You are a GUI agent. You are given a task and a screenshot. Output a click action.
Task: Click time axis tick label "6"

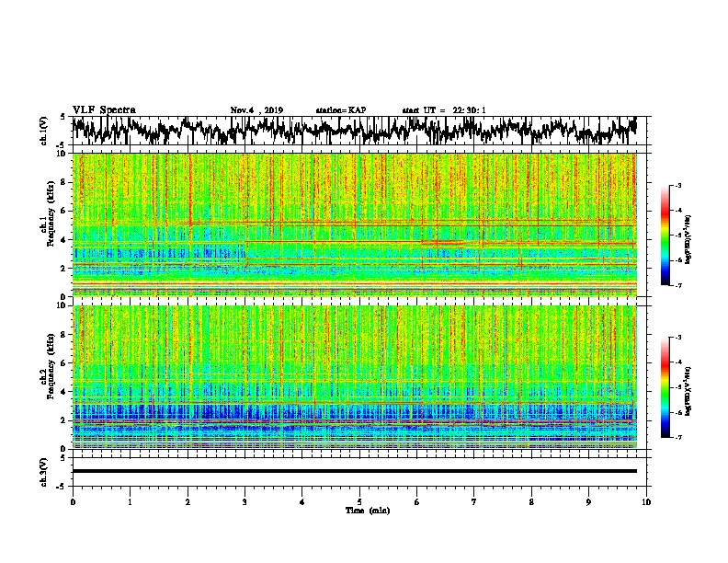pyautogui.click(x=416, y=502)
